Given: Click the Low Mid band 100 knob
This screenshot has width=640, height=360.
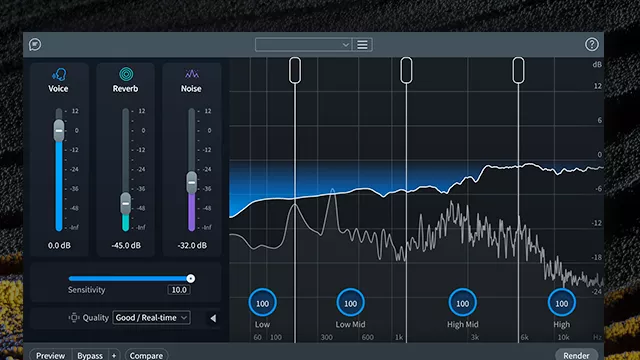Looking at the screenshot, I should 350,303.
